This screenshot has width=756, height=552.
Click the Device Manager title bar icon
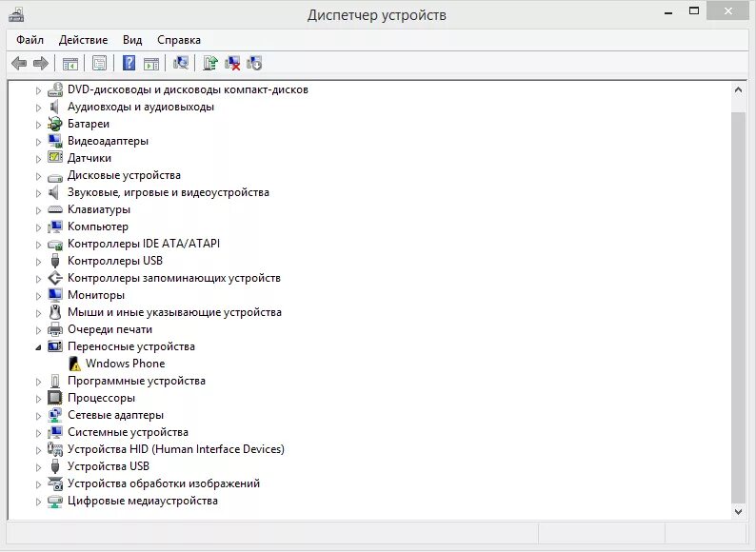(16, 15)
